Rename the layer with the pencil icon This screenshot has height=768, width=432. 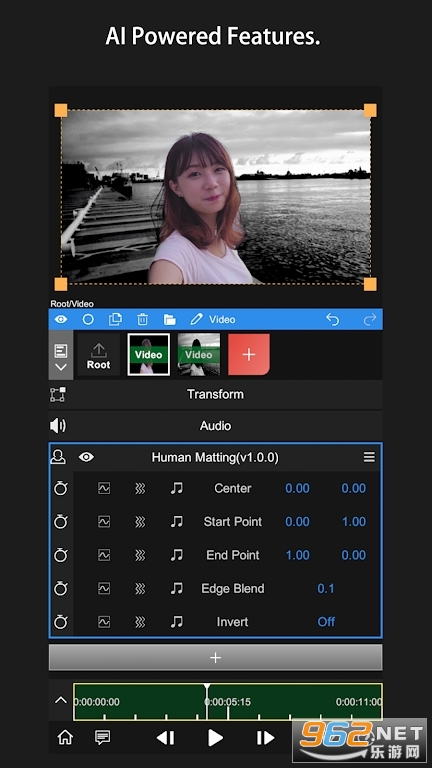pyautogui.click(x=196, y=319)
